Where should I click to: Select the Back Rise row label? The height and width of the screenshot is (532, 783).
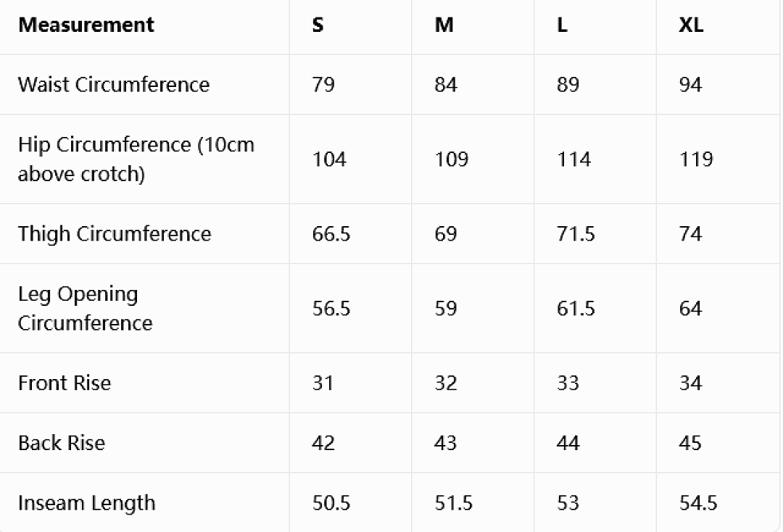click(62, 443)
